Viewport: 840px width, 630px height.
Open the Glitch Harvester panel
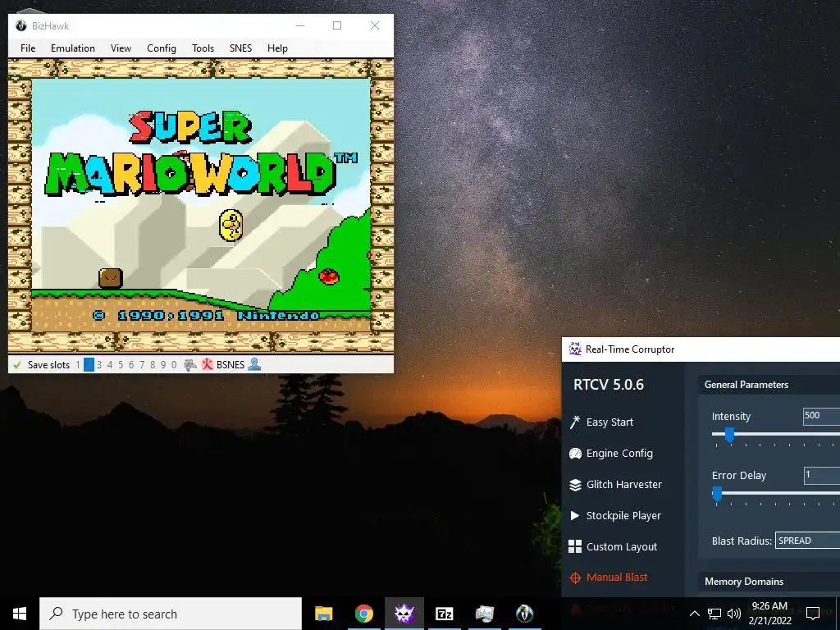615,484
